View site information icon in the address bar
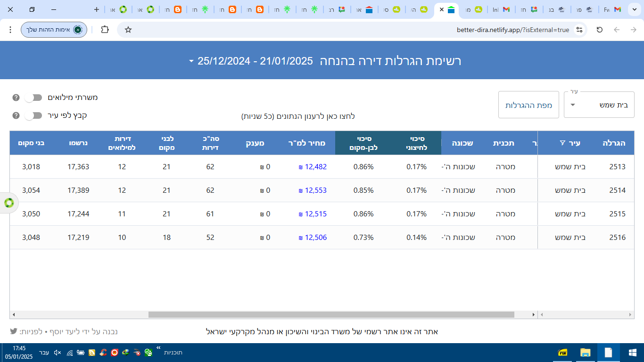Screen dimensions: 644x362 coord(579,30)
